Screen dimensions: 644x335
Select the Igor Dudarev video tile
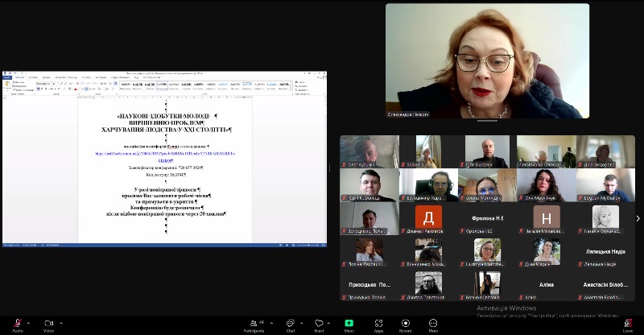coord(488,151)
